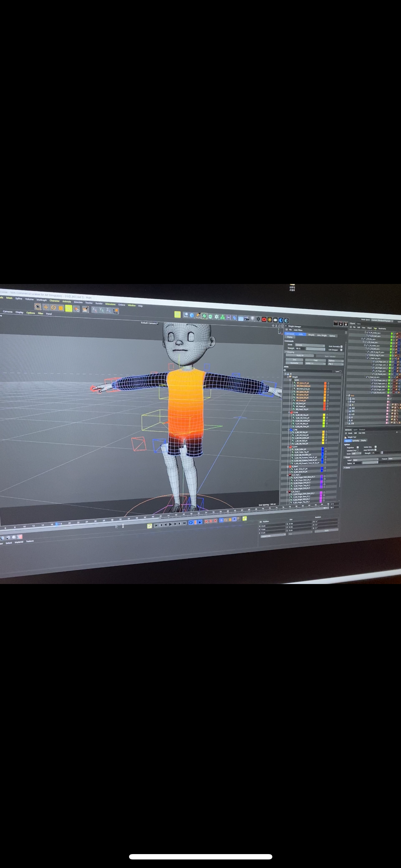Click the red record keyframe button
The width and height of the screenshot is (401, 868).
click(x=206, y=521)
